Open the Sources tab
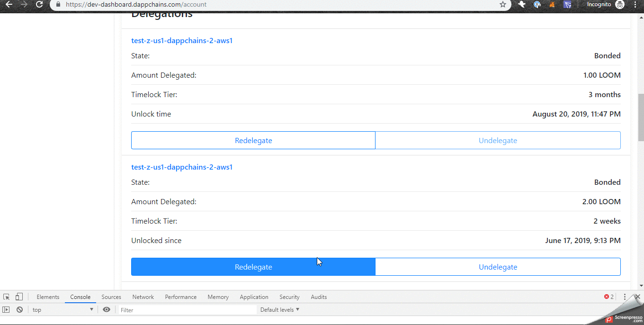The height and width of the screenshot is (325, 644). (111, 297)
